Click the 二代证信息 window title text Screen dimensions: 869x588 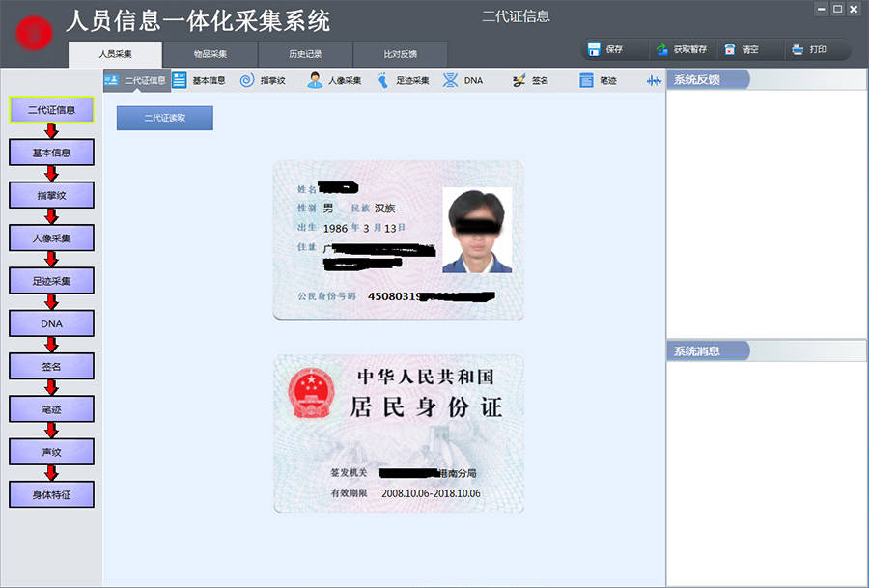click(x=516, y=16)
